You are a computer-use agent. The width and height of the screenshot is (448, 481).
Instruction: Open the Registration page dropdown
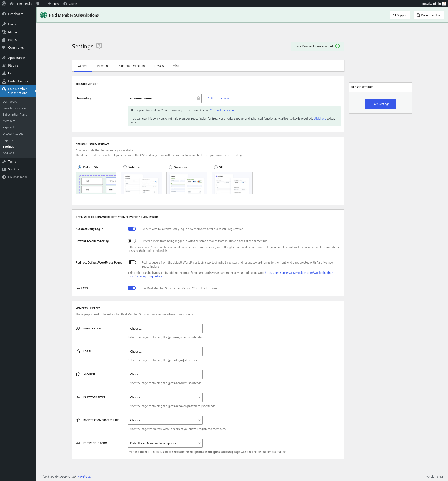pyautogui.click(x=165, y=328)
